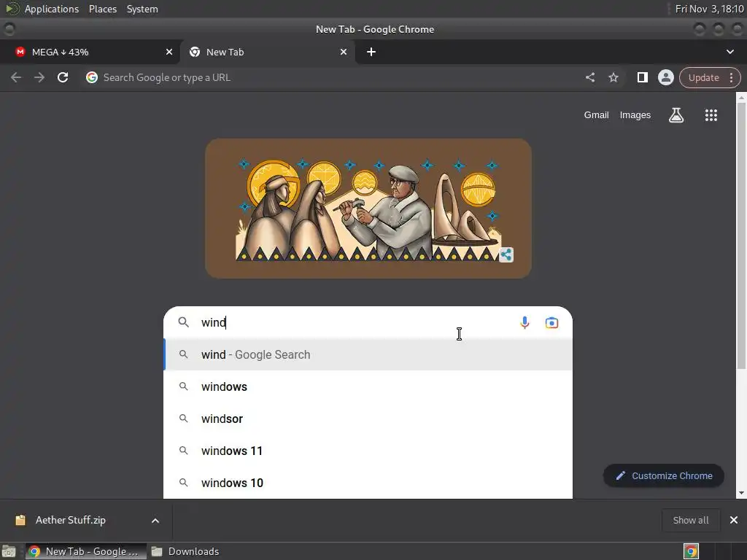This screenshot has width=747, height=560.
Task: Click the Google icon in the address bar
Action: [91, 77]
